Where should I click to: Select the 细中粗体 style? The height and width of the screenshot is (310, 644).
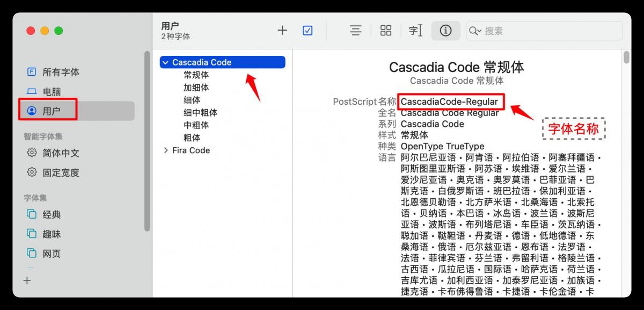point(200,113)
